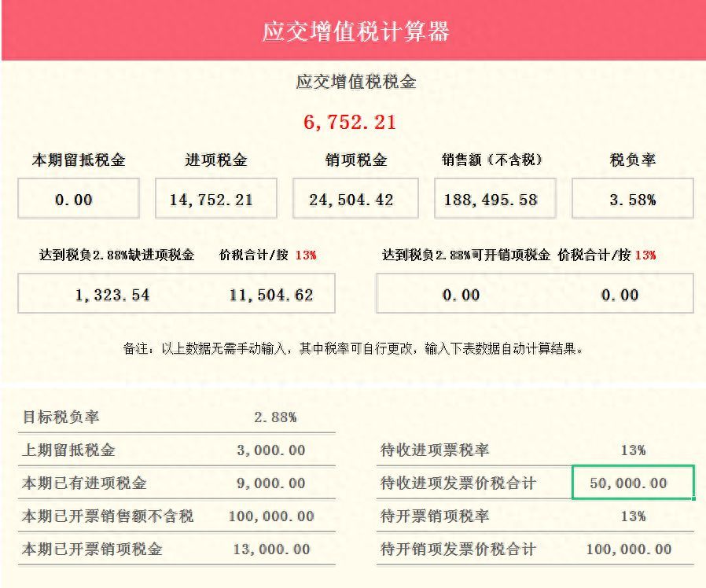This screenshot has width=706, height=588.
Task: Click the red 13% rate beside 缺进项税金 价税合计
Action: coord(306,255)
